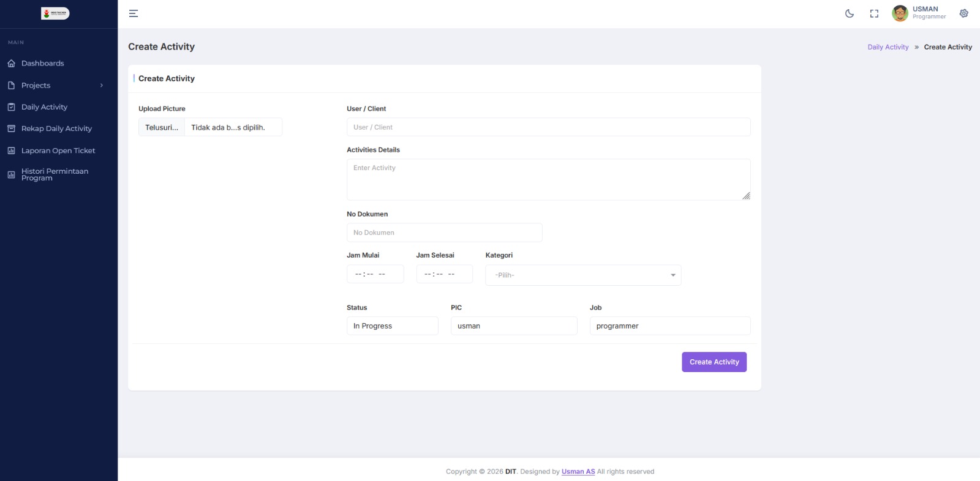
Task: Follow the Daily Activity breadcrumb link
Action: coord(888,47)
